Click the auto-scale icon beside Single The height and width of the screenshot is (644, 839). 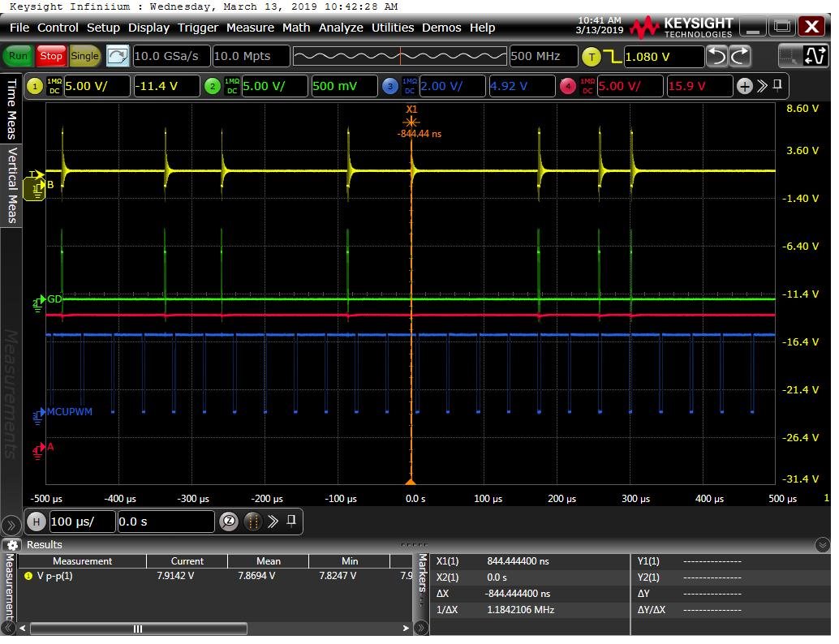118,56
